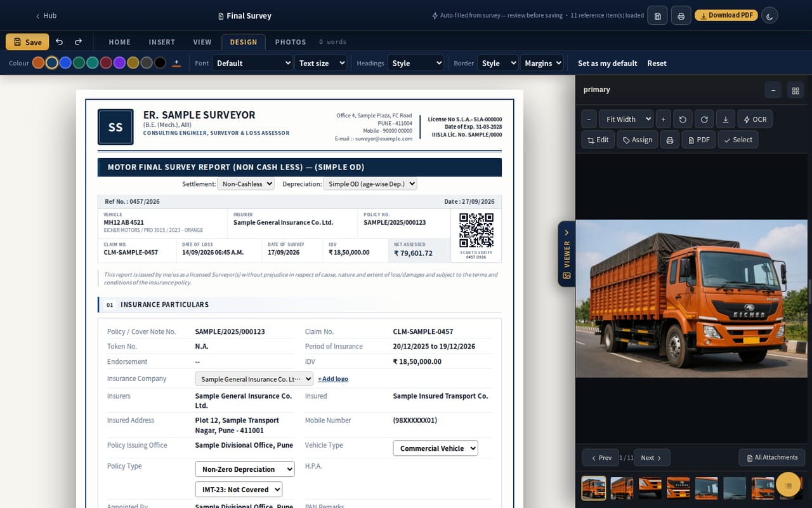Open the Depreciation Simple OD dropdown
Screen dimensions: 812x508
coord(370,184)
